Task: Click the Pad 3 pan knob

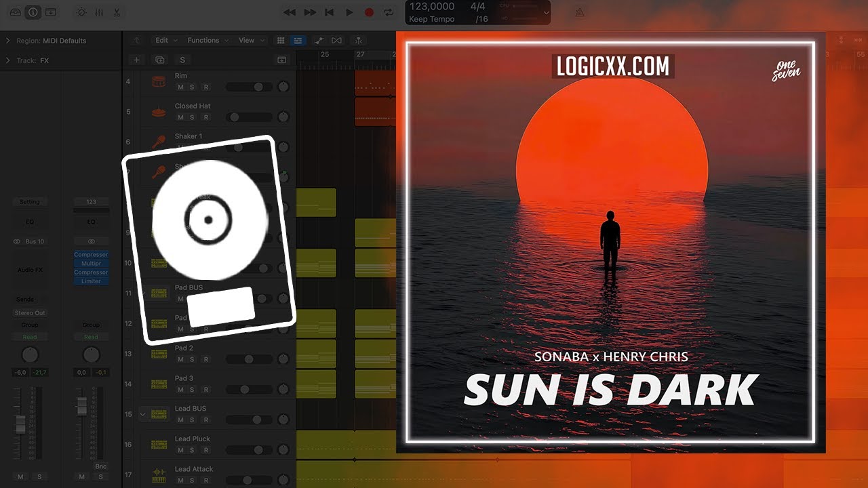Action: click(x=283, y=390)
